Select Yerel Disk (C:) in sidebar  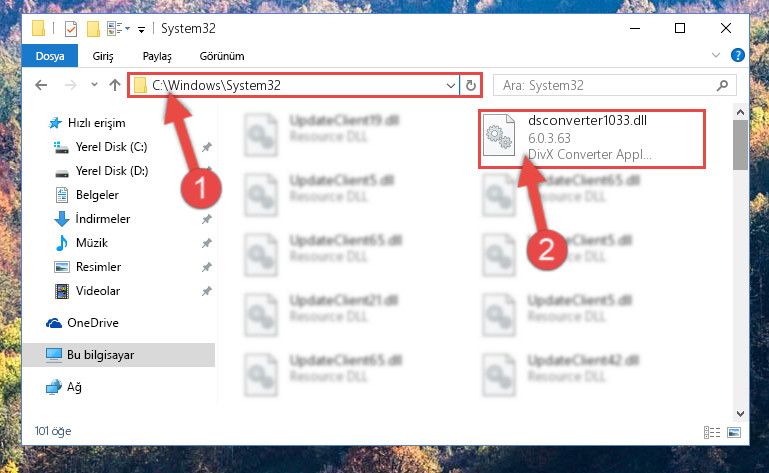point(111,147)
